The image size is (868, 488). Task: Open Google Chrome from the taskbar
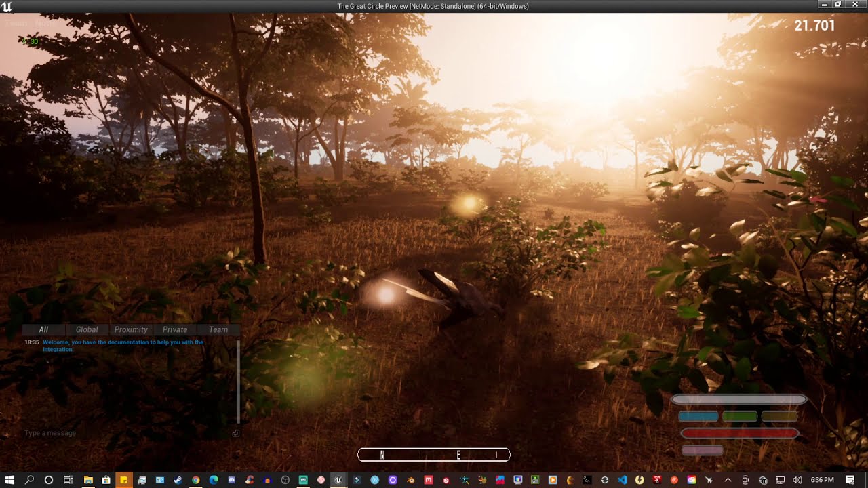pos(195,480)
